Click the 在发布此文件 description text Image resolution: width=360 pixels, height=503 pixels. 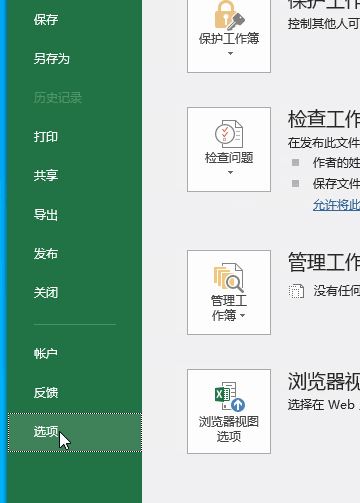point(324,143)
